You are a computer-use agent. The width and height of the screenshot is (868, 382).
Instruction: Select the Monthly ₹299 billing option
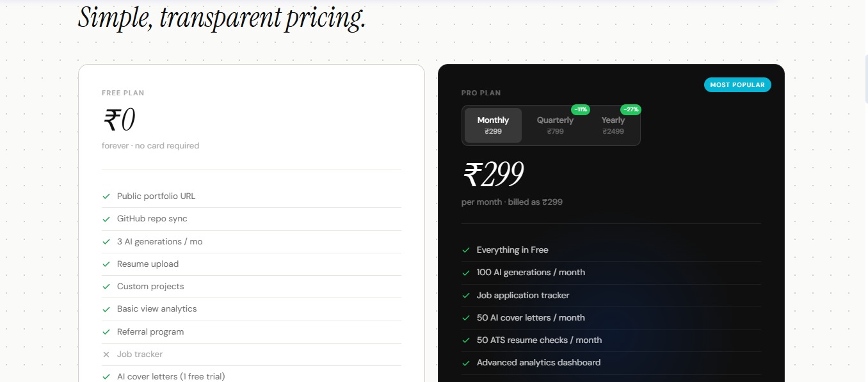(493, 125)
